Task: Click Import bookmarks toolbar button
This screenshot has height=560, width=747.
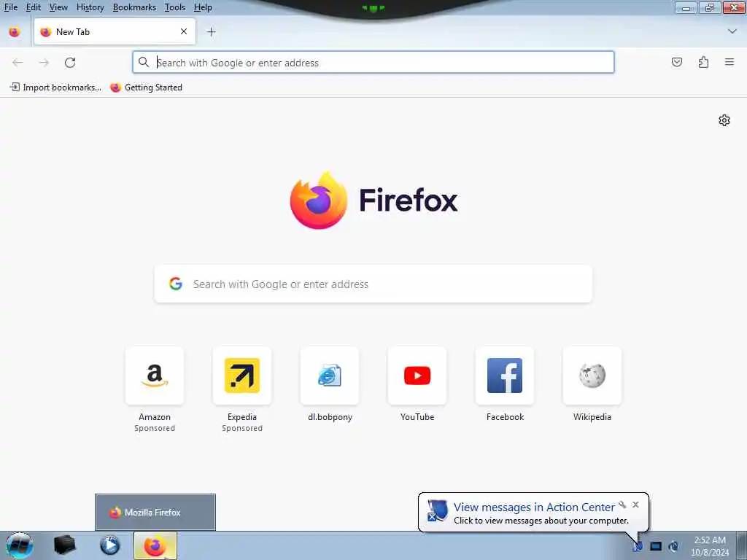Action: (x=55, y=87)
